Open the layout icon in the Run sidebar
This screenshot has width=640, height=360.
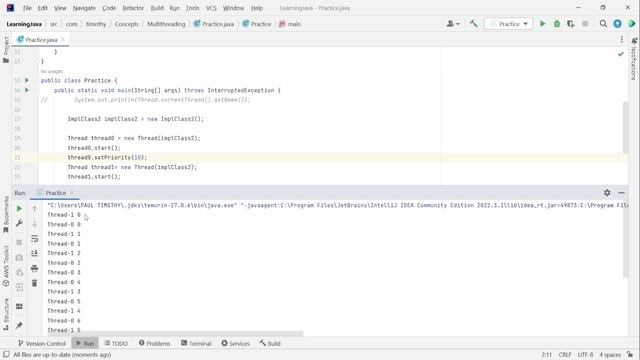(x=19, y=307)
